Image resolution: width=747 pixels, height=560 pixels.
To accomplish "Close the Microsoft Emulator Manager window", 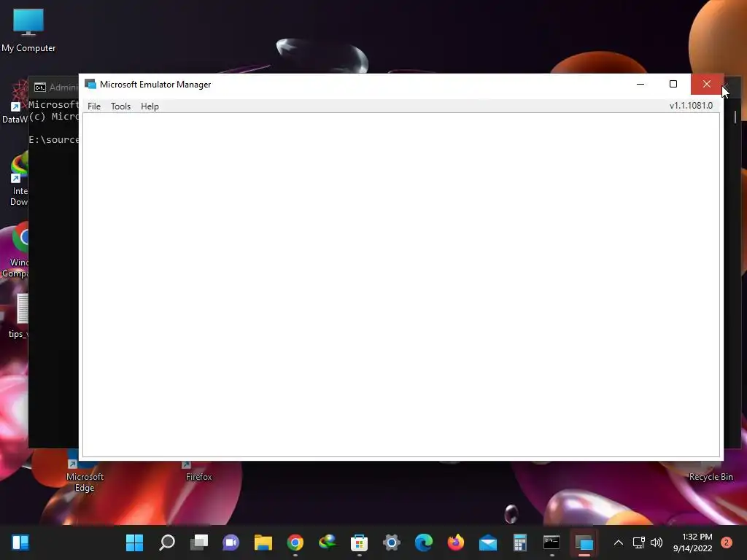I will click(x=706, y=85).
